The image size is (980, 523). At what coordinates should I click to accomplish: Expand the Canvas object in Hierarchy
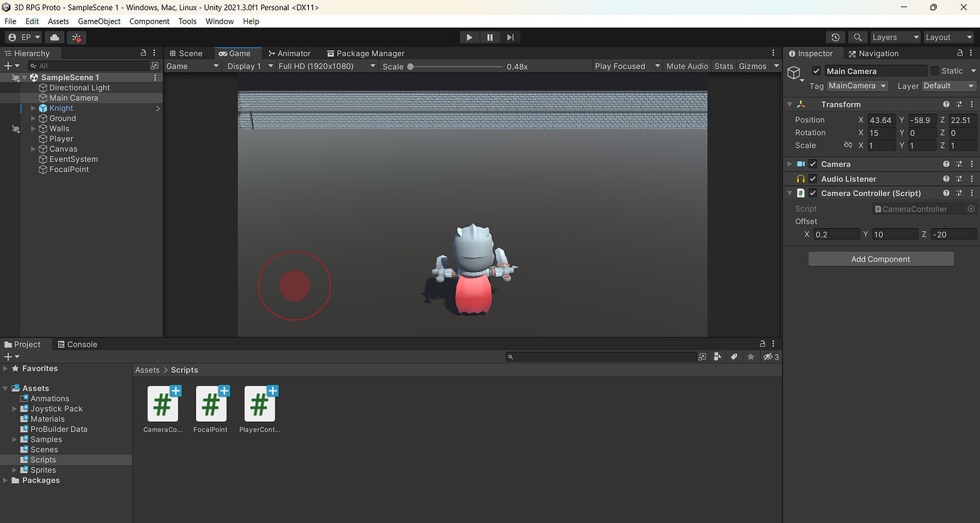click(x=33, y=149)
